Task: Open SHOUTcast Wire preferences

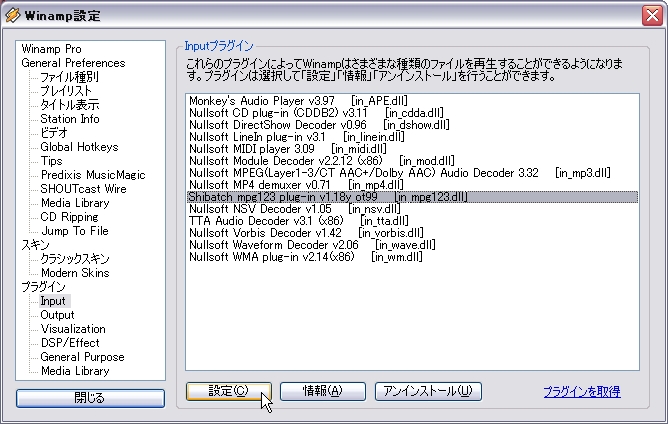Action: point(84,189)
